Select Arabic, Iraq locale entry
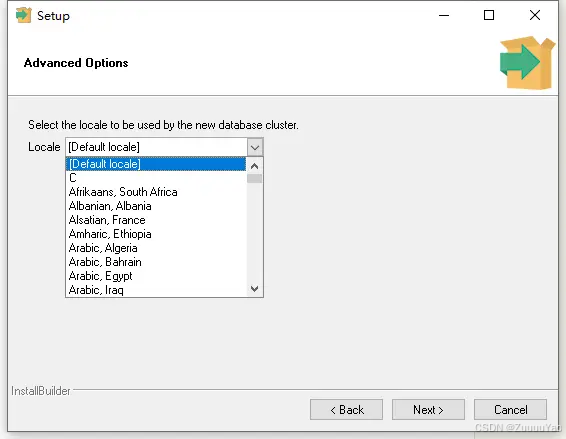The width and height of the screenshot is (566, 439). coord(156,290)
